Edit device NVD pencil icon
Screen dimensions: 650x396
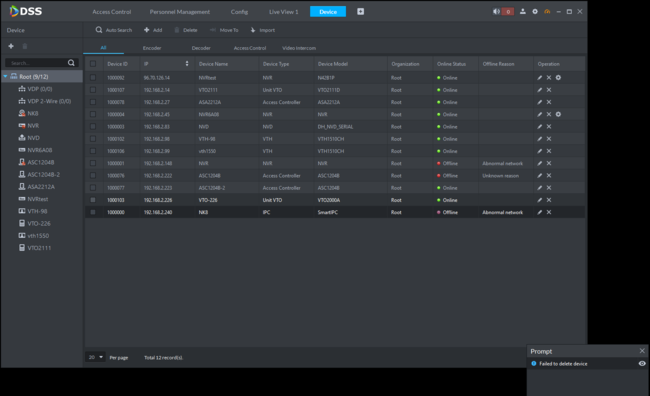click(x=540, y=126)
